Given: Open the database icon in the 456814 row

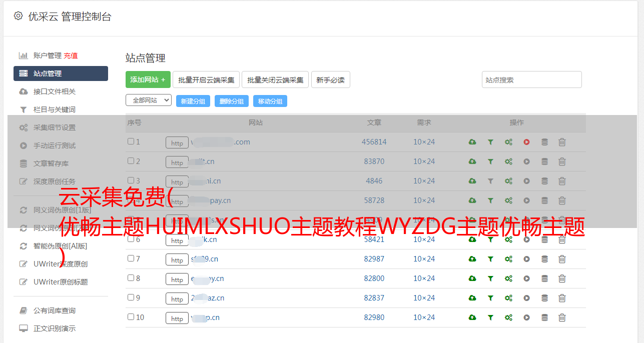Looking at the screenshot, I should coord(544,142).
